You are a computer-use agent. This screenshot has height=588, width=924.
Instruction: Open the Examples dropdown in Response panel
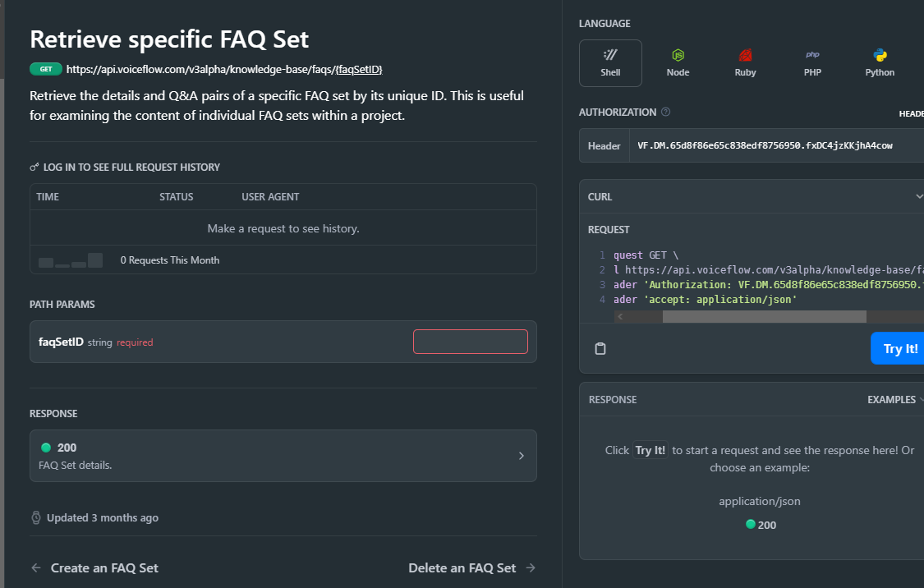point(895,399)
